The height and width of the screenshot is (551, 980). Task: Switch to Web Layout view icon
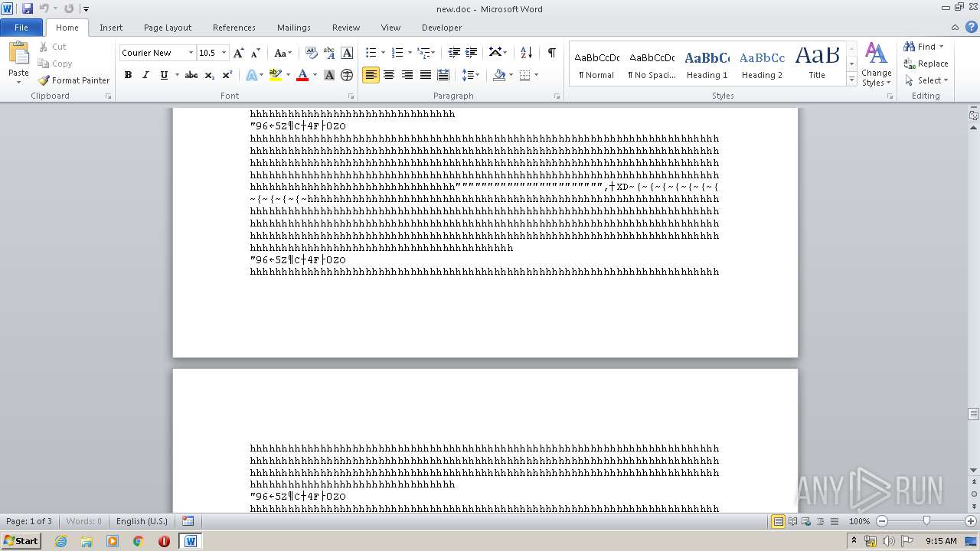(806, 521)
